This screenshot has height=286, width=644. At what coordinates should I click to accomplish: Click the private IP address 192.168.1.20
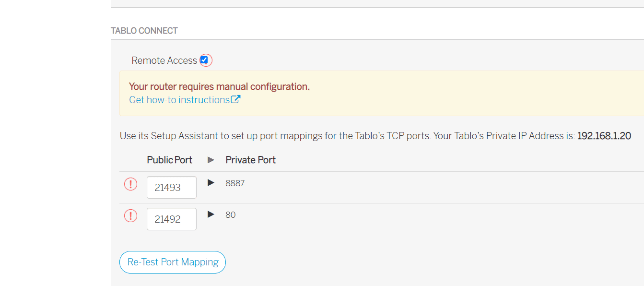click(604, 136)
